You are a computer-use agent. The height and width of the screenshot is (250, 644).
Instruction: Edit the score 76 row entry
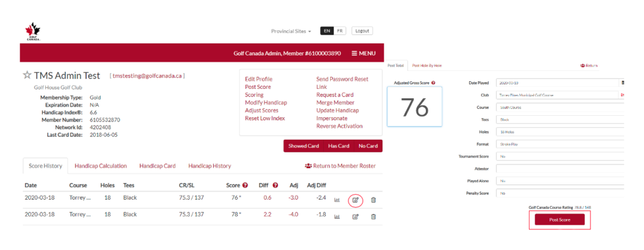356,200
